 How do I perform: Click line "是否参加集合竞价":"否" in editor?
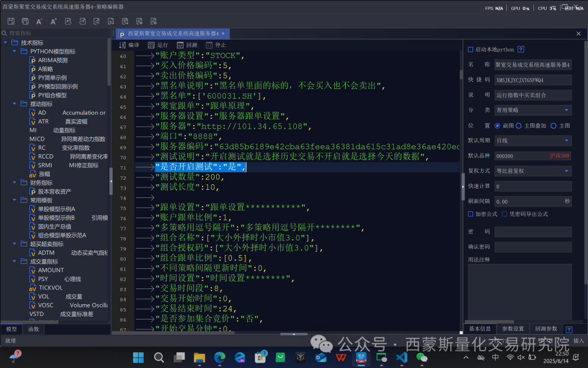(x=209, y=319)
